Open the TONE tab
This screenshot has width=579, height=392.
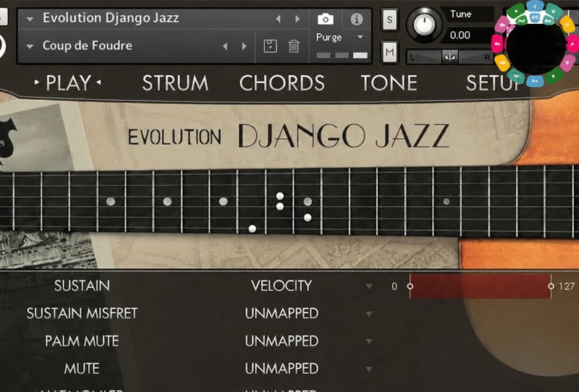click(389, 82)
